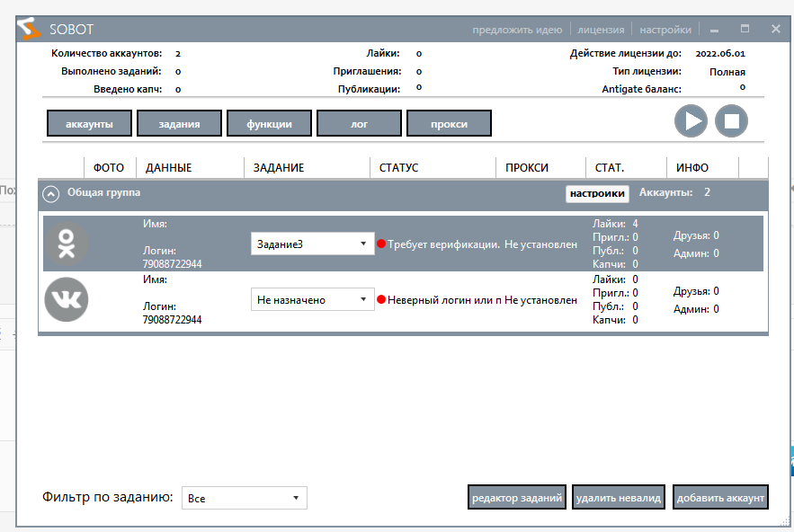Switch to the аккаунты tab

click(89, 124)
